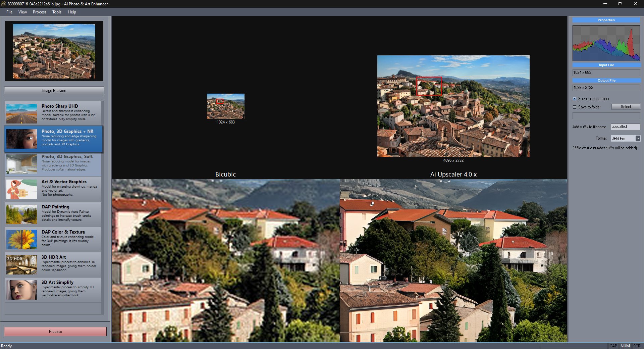Open the Process menu
644x349 pixels.
click(x=39, y=12)
